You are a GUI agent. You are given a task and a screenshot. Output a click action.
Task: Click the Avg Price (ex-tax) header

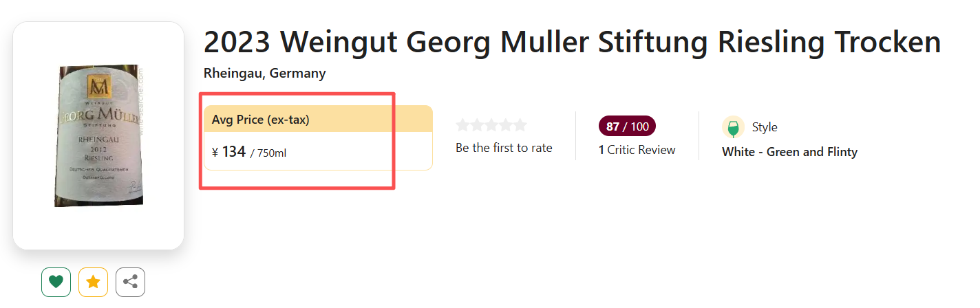261,120
